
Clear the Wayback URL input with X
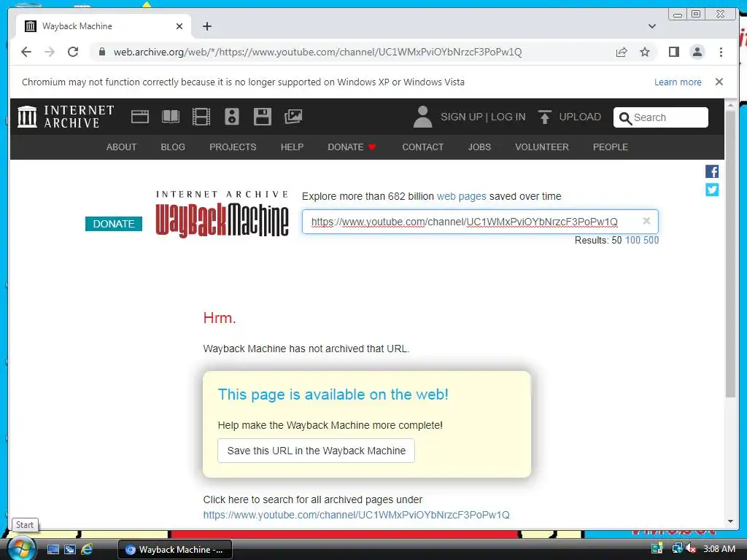(x=646, y=221)
